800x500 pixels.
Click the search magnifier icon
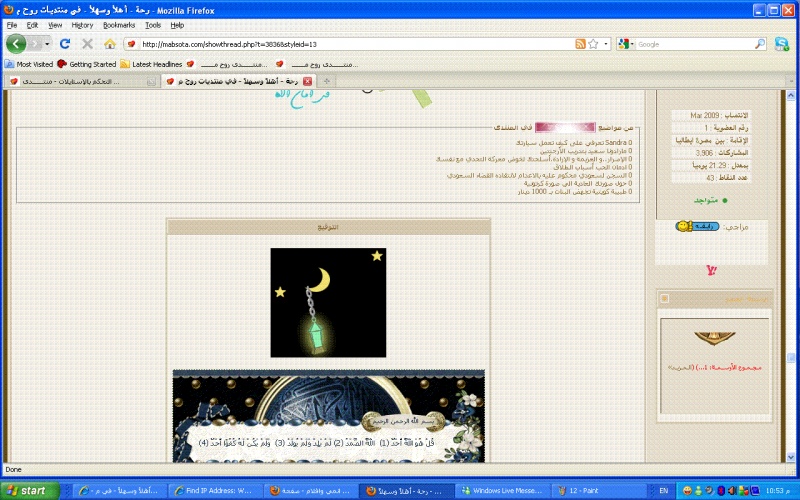[x=759, y=44]
